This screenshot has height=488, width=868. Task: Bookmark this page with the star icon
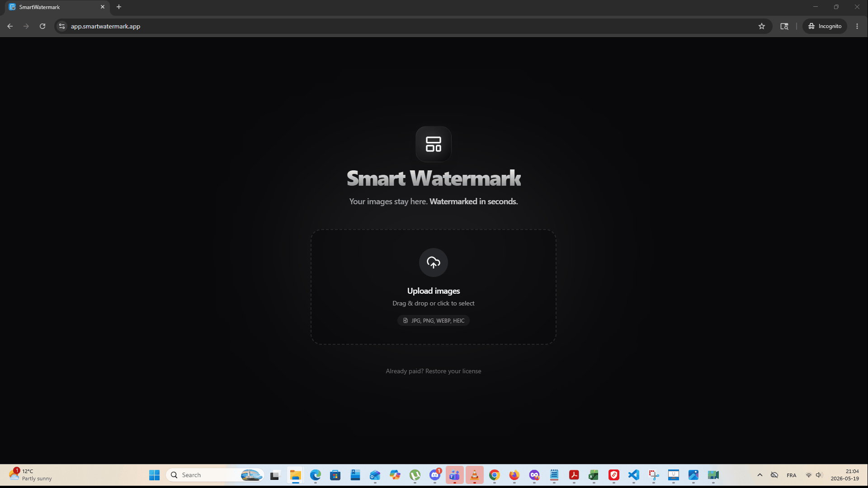point(762,26)
